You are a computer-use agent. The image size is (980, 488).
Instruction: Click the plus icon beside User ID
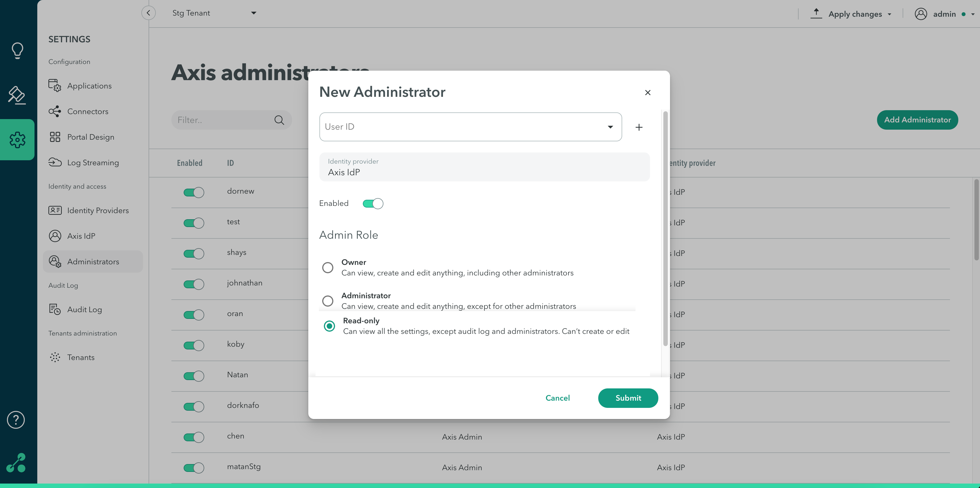click(639, 127)
